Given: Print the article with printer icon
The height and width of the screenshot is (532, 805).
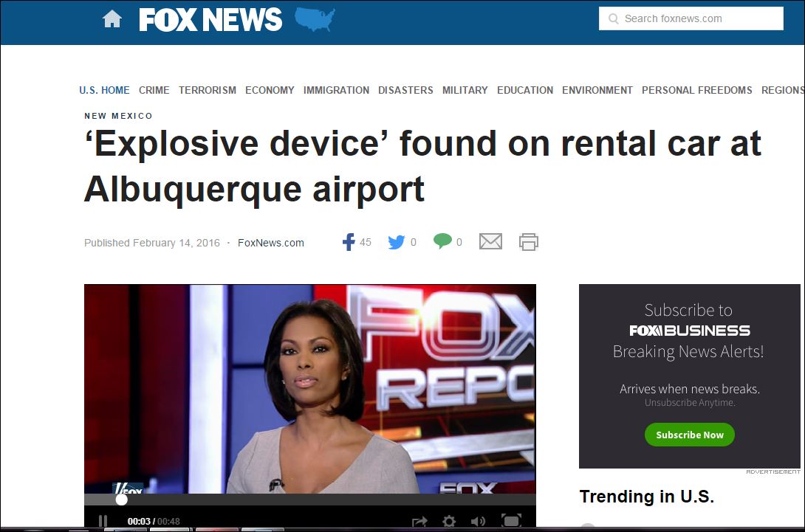Looking at the screenshot, I should click(x=528, y=241).
